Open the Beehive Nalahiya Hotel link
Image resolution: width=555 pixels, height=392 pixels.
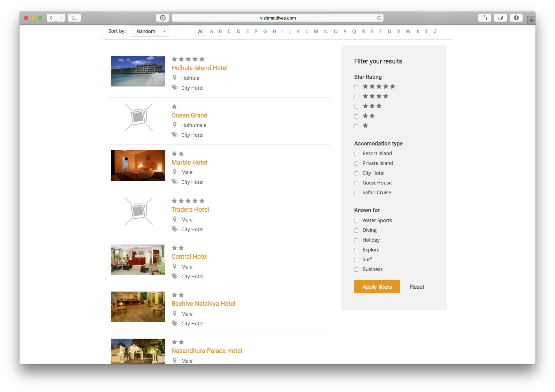pyautogui.click(x=203, y=304)
